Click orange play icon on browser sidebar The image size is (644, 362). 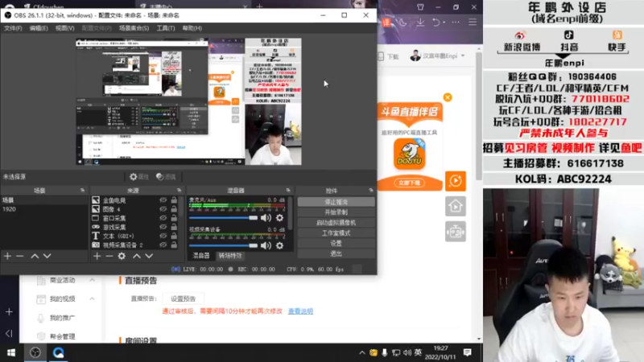click(x=456, y=181)
